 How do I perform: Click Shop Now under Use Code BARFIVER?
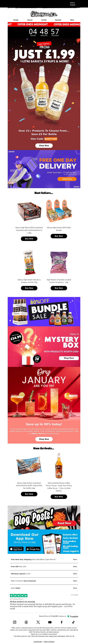(44, 146)
